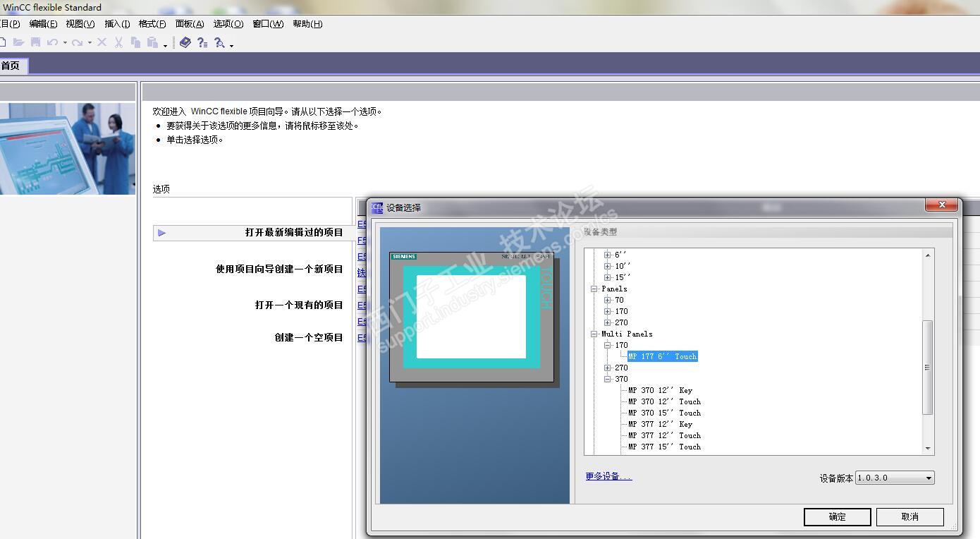
Task: Collapse the Multi Panels tree node
Action: [x=594, y=334]
